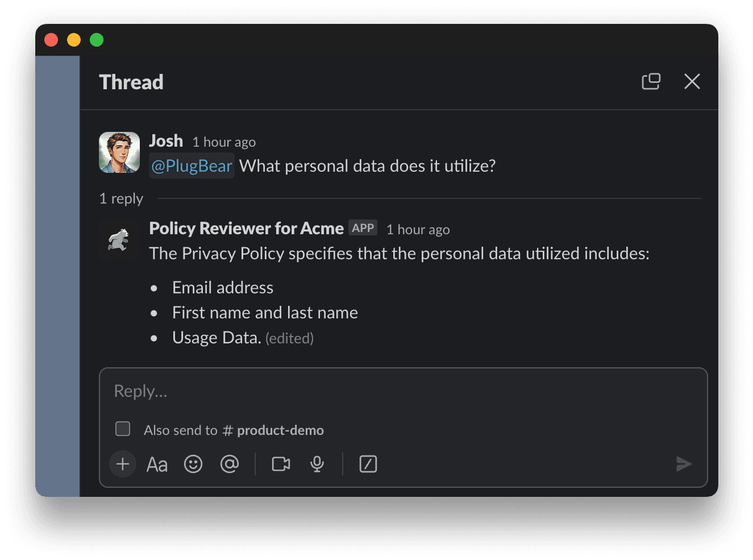Click the APP badge next to bot name
Viewport: 753px width, 560px height.
point(363,227)
